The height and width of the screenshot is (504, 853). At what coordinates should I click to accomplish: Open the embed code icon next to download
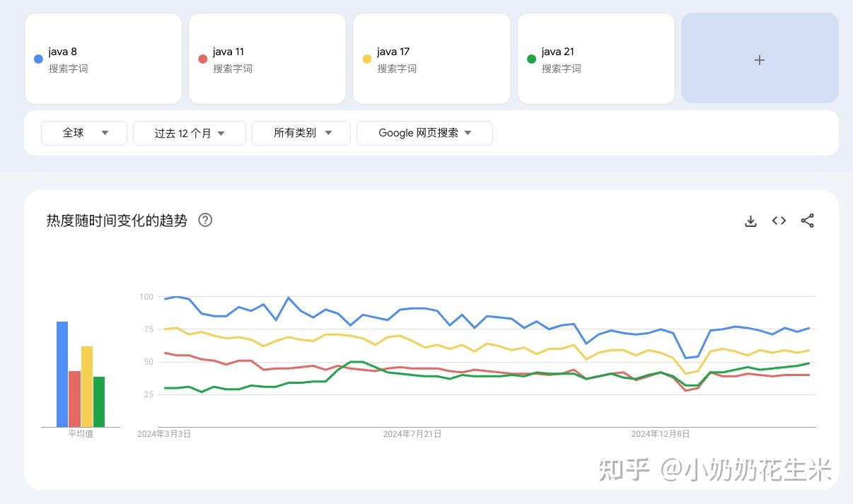click(779, 221)
